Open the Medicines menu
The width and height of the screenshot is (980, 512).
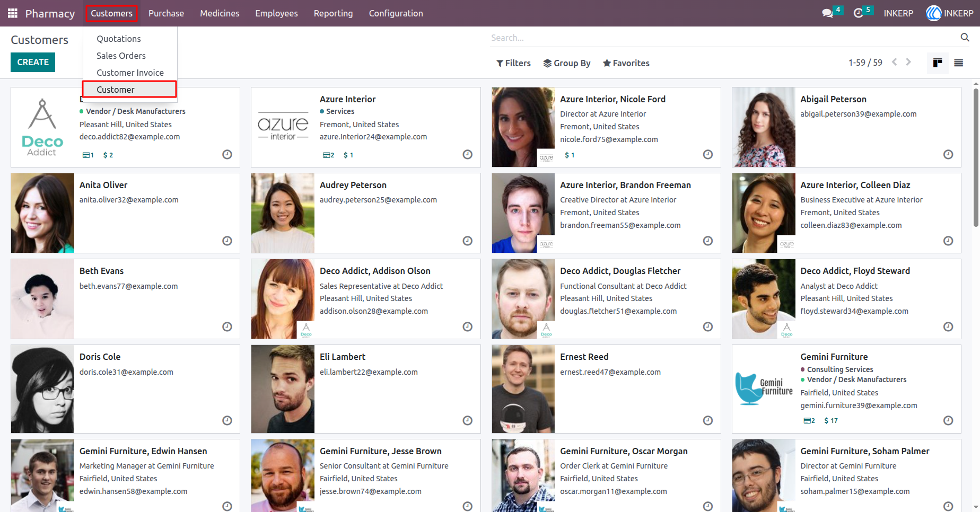pos(220,13)
